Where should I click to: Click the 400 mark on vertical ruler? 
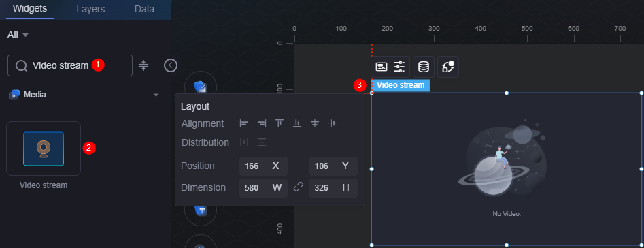pyautogui.click(x=280, y=229)
